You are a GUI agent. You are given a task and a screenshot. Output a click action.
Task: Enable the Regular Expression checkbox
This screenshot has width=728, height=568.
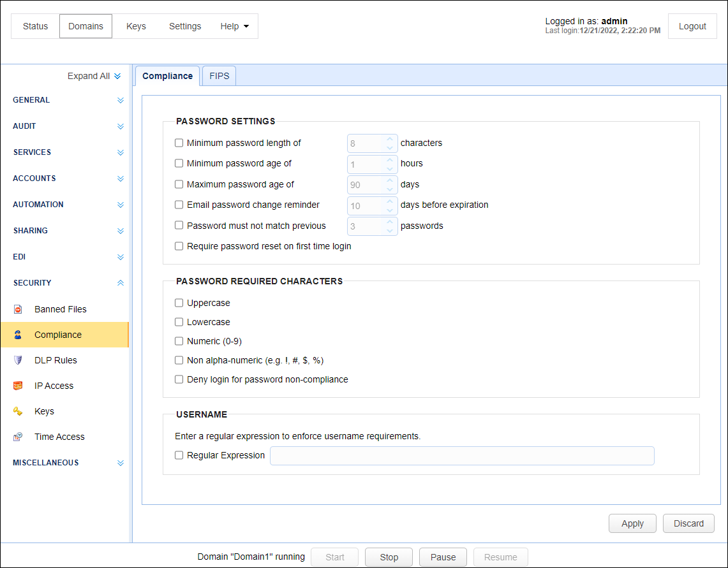pyautogui.click(x=179, y=455)
